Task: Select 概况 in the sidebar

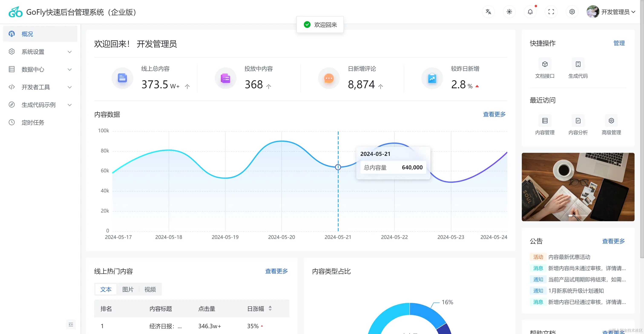Action: 40,34
